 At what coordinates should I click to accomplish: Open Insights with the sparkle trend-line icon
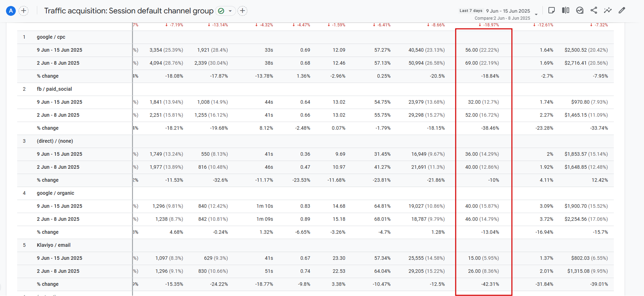tap(608, 10)
